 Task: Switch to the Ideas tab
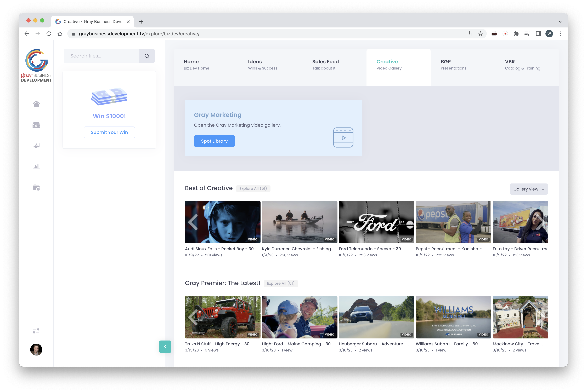click(x=270, y=67)
